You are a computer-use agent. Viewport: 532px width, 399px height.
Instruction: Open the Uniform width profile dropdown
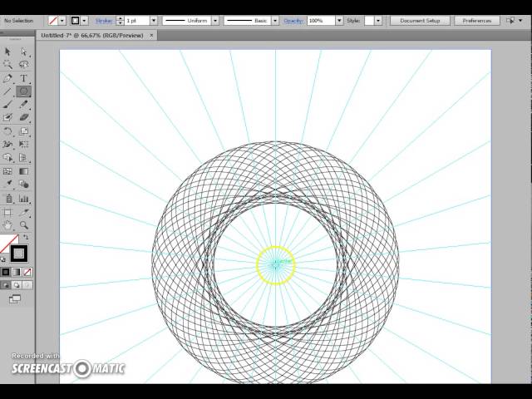215,21
